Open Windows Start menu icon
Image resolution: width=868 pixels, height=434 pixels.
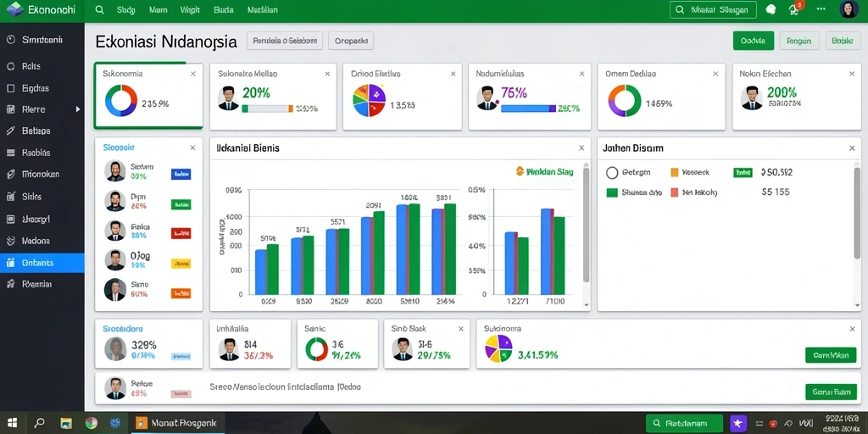click(12, 423)
